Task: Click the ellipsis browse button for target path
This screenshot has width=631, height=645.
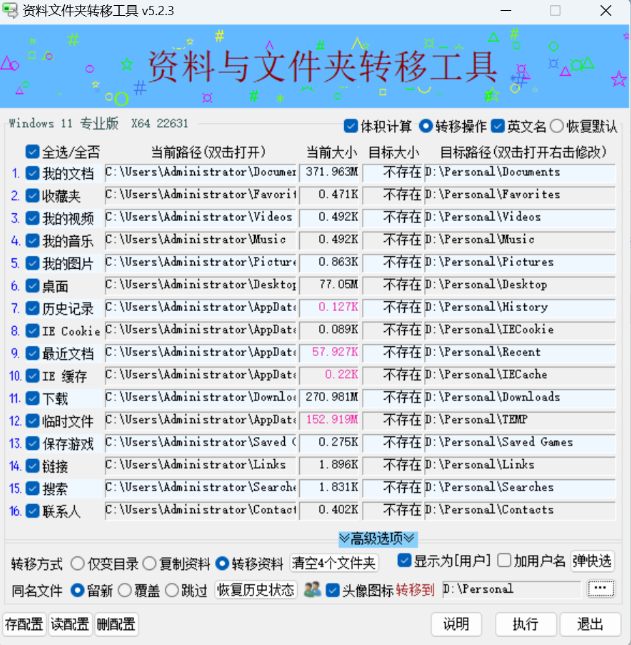Action: click(600, 589)
